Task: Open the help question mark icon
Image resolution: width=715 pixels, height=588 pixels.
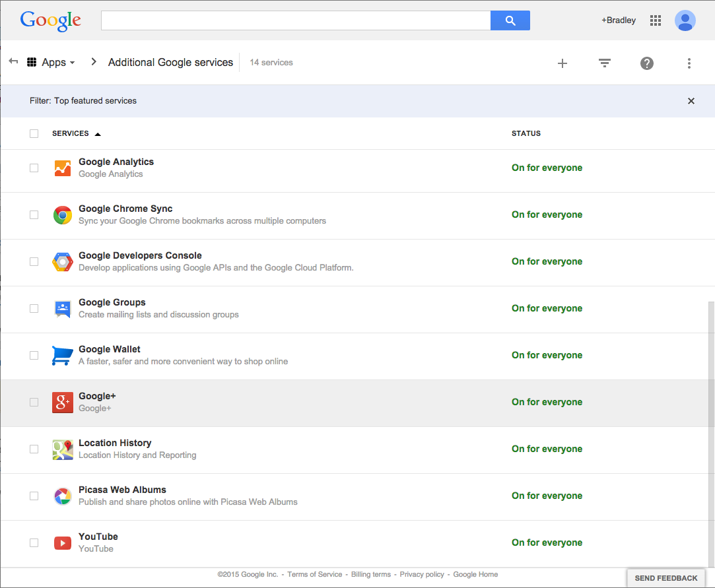Action: (647, 63)
